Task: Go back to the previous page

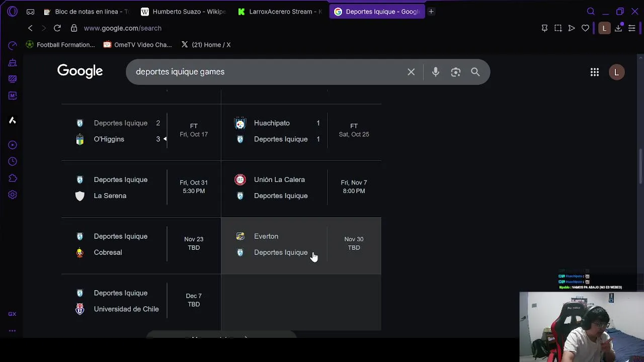Action: point(30,28)
